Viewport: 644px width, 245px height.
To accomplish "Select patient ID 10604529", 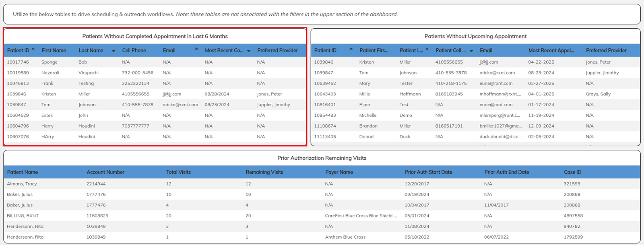I will [x=18, y=115].
